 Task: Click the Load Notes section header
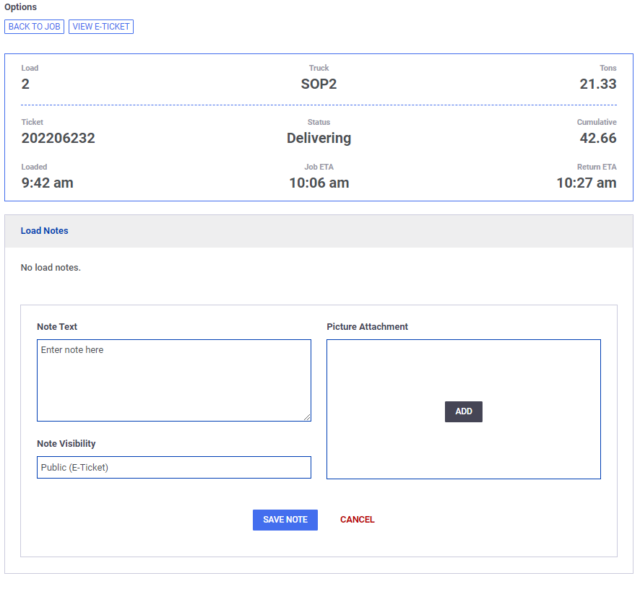click(x=45, y=231)
